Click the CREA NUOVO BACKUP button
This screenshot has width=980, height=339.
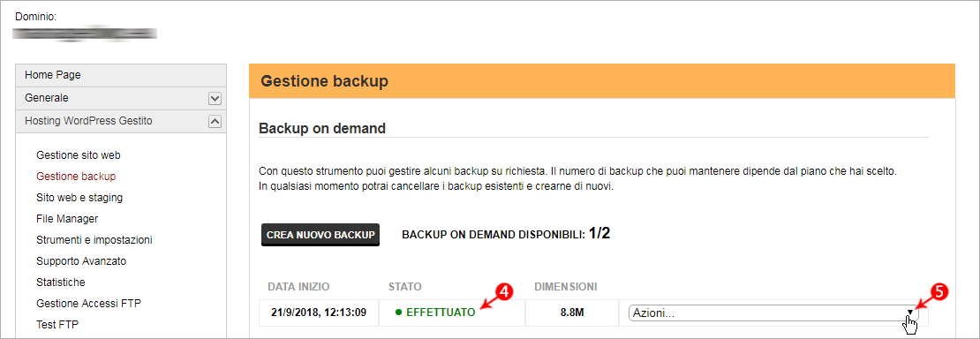[320, 235]
